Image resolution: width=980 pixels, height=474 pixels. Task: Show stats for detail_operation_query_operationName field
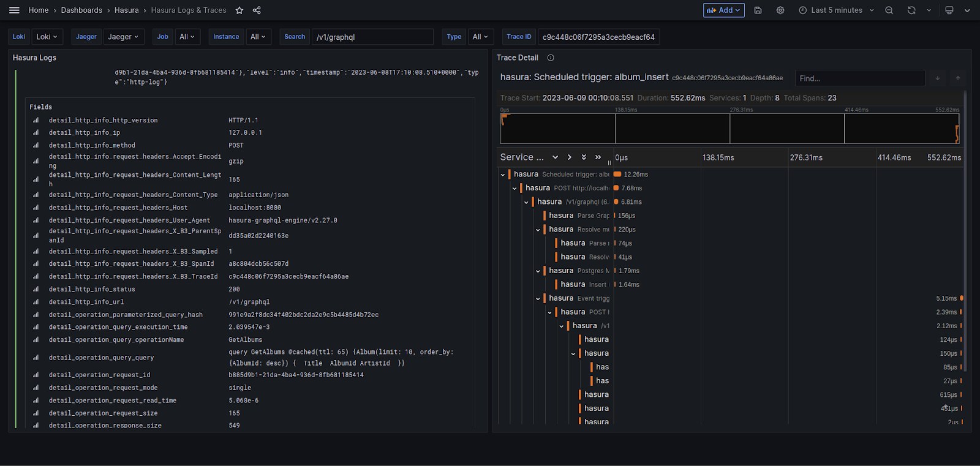pos(36,340)
